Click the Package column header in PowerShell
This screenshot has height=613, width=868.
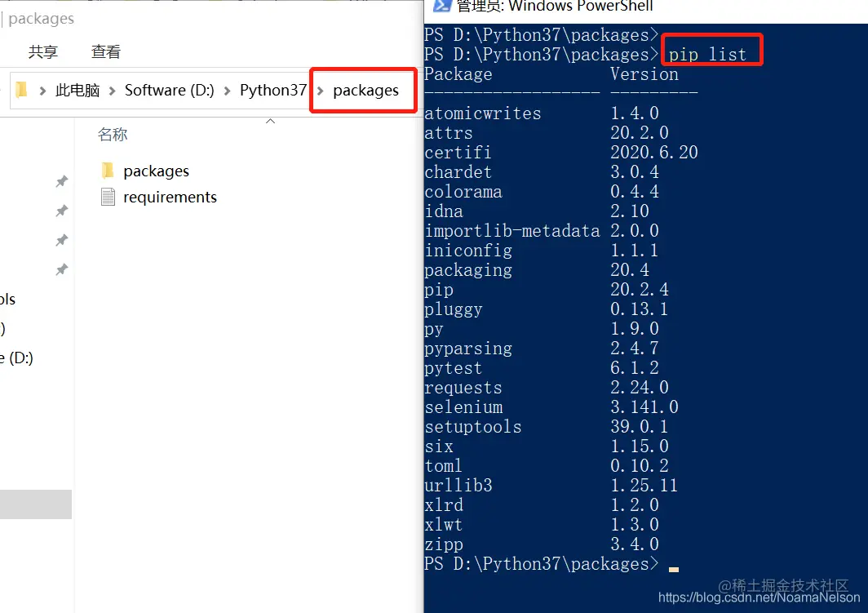(458, 74)
